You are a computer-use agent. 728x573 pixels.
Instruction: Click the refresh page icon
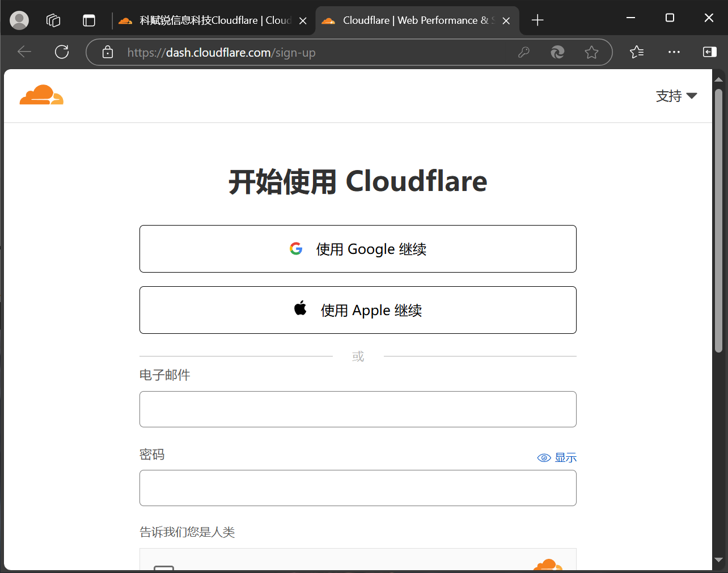62,52
